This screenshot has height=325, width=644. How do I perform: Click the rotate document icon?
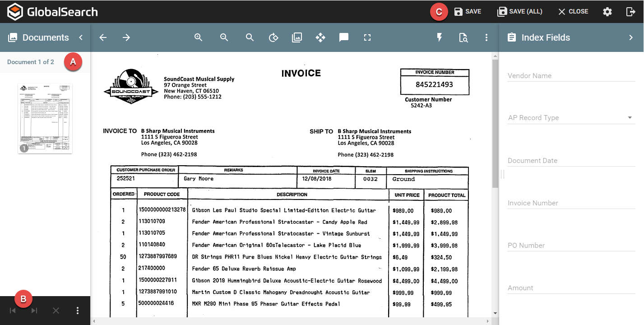click(x=273, y=37)
